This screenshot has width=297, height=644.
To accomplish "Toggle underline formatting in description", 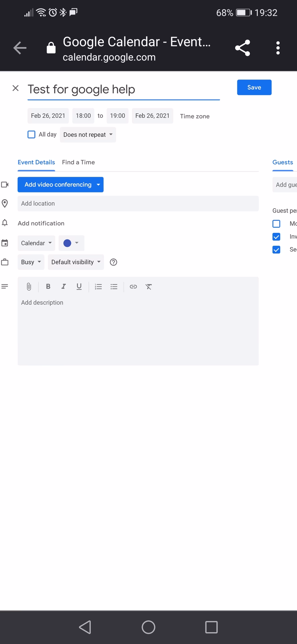I will point(79,286).
